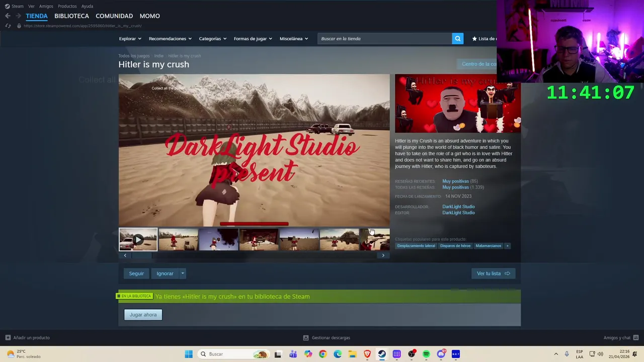Click Añadir un producto
Screen dimensions: 644x362
point(28,338)
